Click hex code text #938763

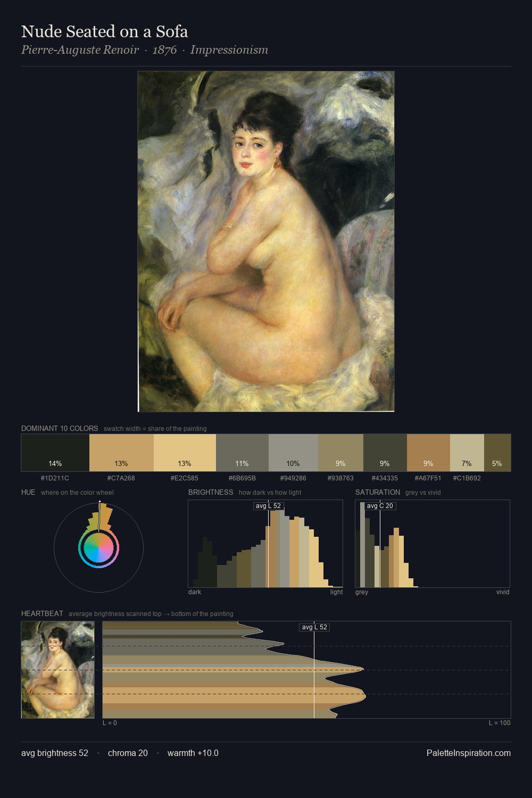[340, 478]
